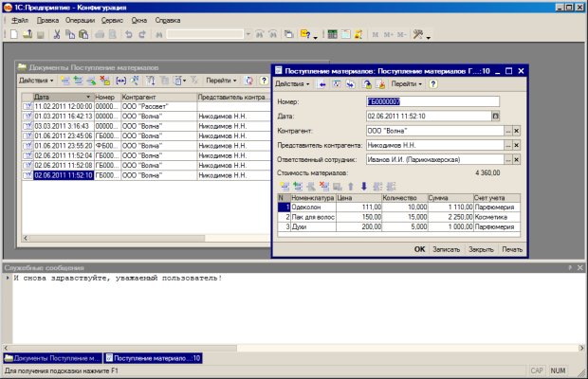The height and width of the screenshot is (379, 588).
Task: Click the calendar picker beside the Дата field
Action: pos(495,116)
